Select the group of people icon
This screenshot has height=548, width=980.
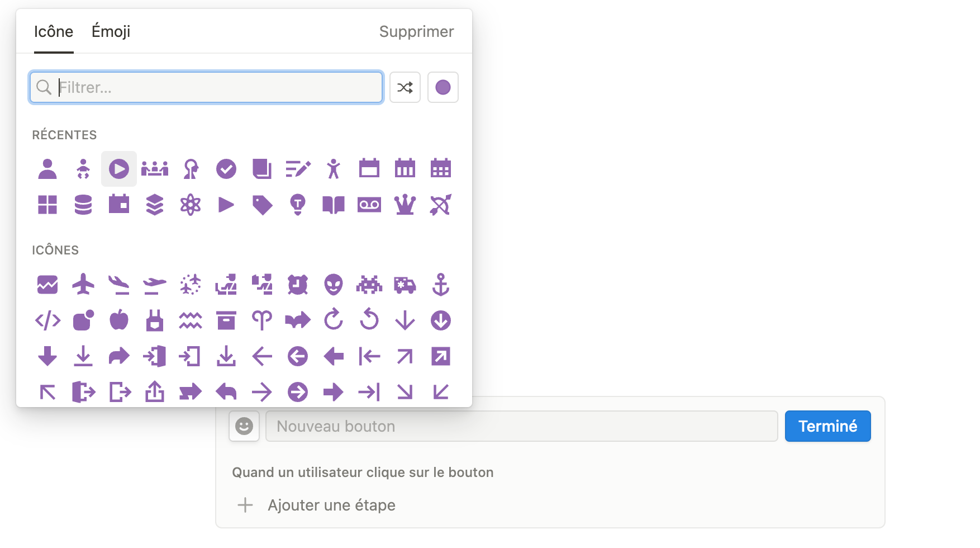coord(155,168)
